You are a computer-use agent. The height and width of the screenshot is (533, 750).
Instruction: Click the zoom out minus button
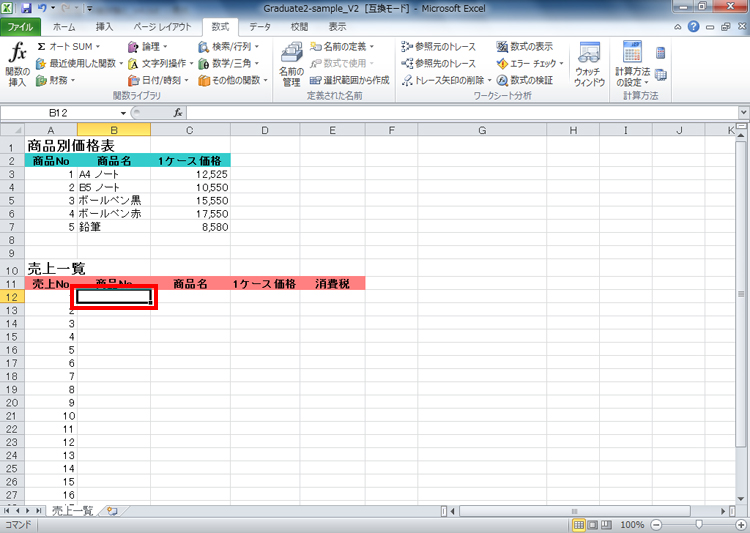coord(656,525)
